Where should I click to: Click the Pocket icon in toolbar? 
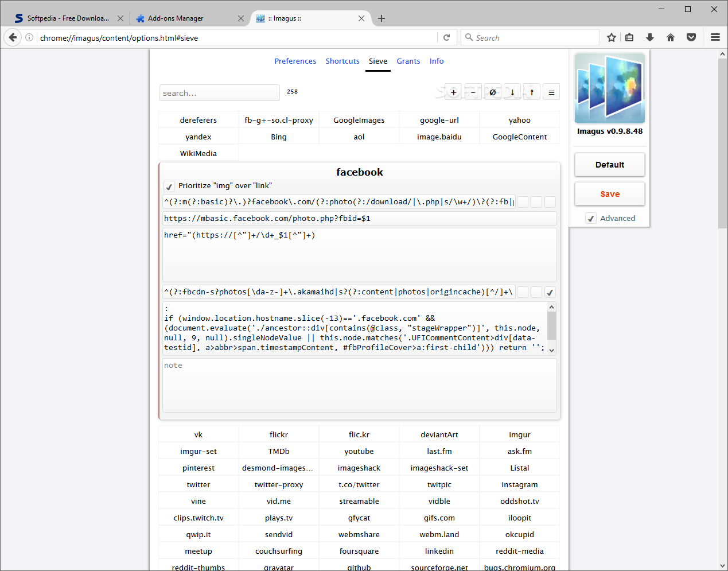coord(691,37)
